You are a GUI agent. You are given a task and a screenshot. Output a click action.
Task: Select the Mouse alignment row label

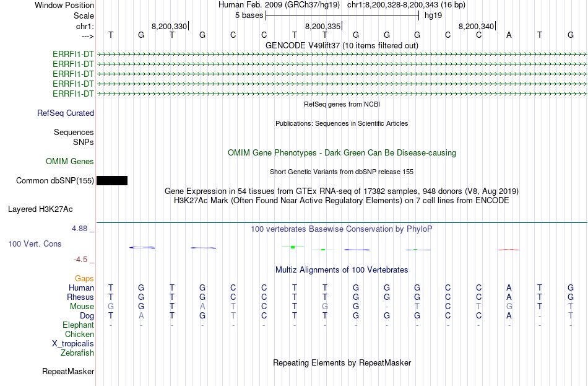click(x=82, y=307)
